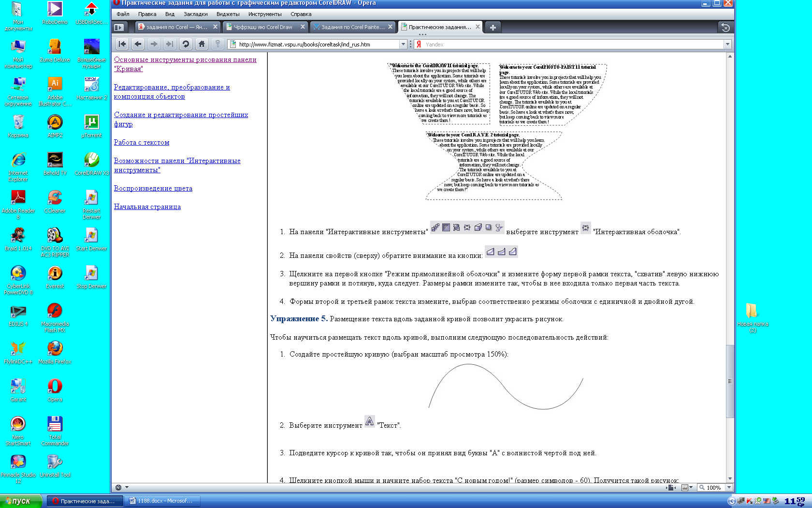Click the Forward navigation arrow
The image size is (812, 508).
pyautogui.click(x=154, y=44)
